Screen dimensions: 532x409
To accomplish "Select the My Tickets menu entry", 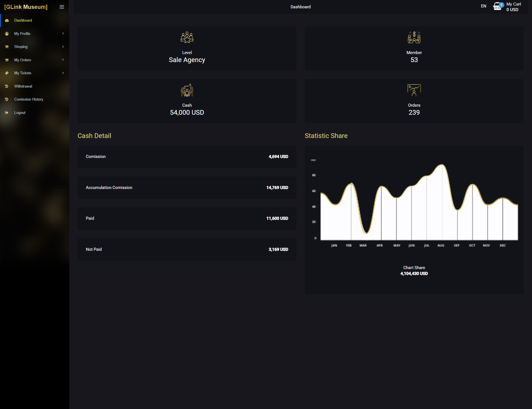I will click(23, 73).
